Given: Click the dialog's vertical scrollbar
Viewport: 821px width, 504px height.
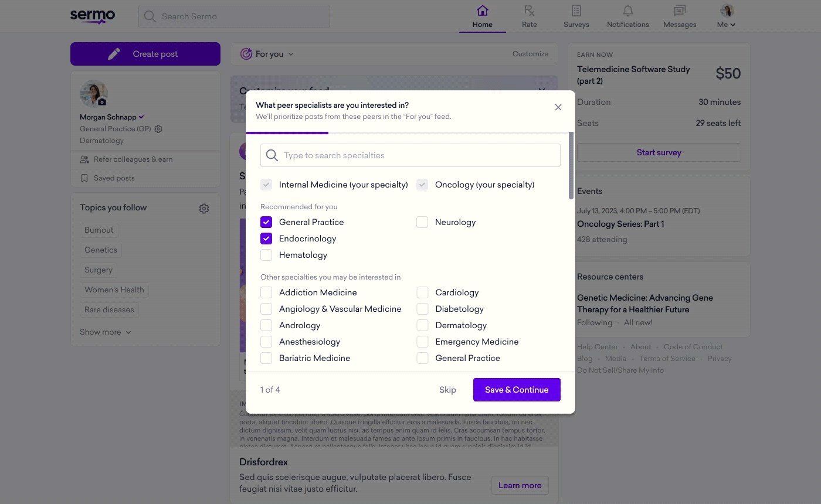Looking at the screenshot, I should (x=571, y=166).
